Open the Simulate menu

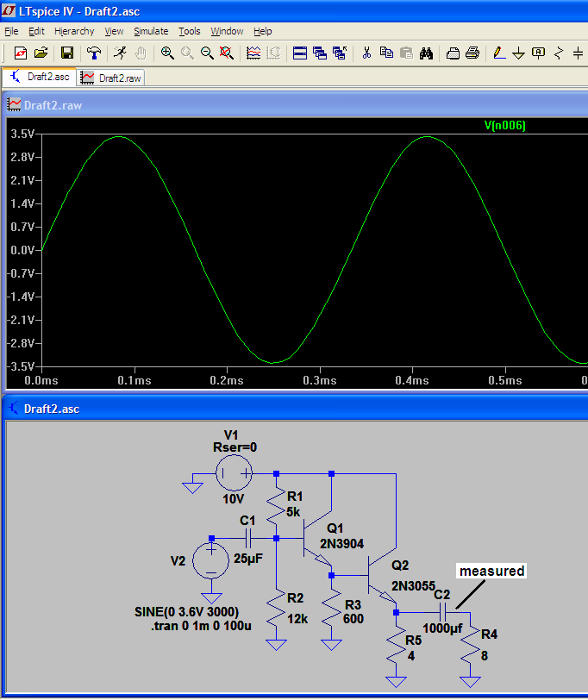click(x=151, y=31)
